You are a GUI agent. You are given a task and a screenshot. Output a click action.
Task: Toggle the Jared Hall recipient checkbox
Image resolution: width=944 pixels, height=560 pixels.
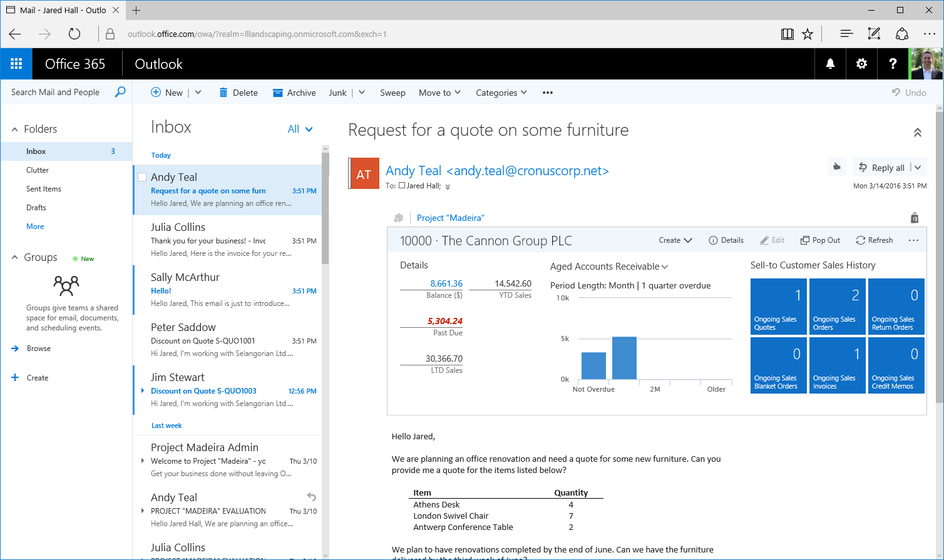pos(402,186)
